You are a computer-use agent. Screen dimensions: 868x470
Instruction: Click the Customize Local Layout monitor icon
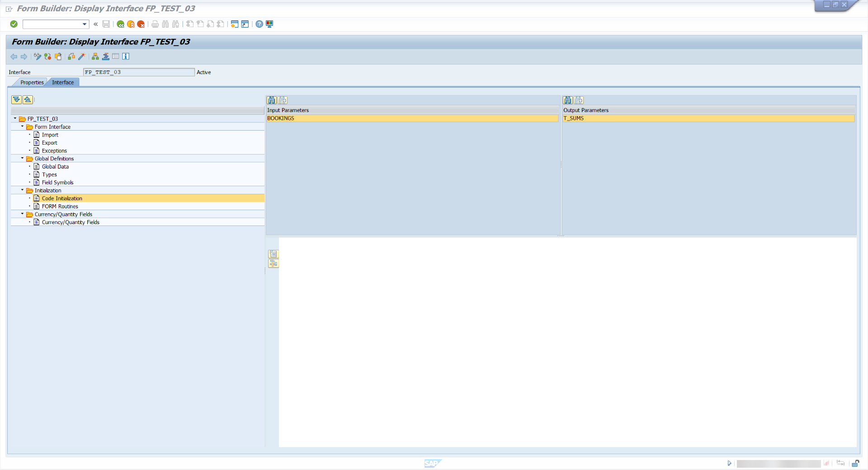pos(269,24)
